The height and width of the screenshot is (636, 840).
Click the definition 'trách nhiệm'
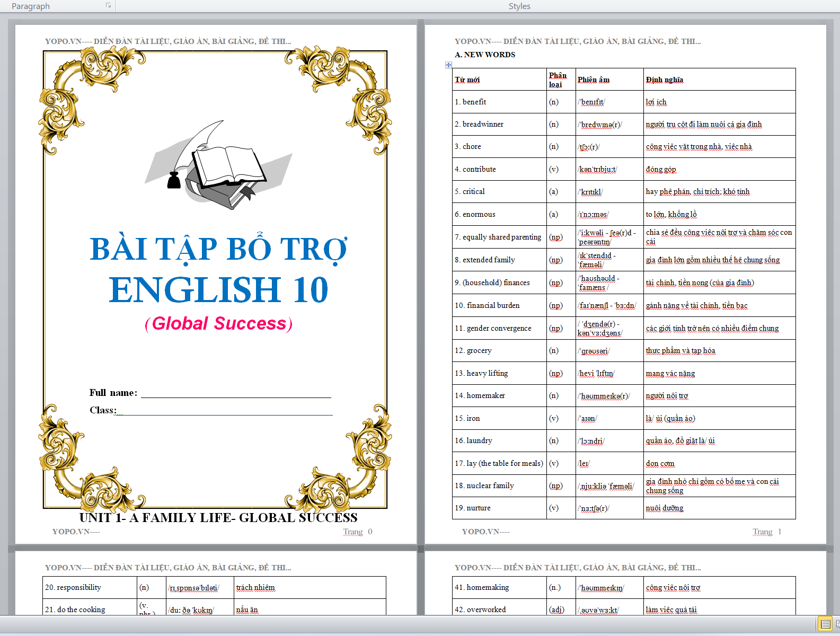click(x=255, y=587)
